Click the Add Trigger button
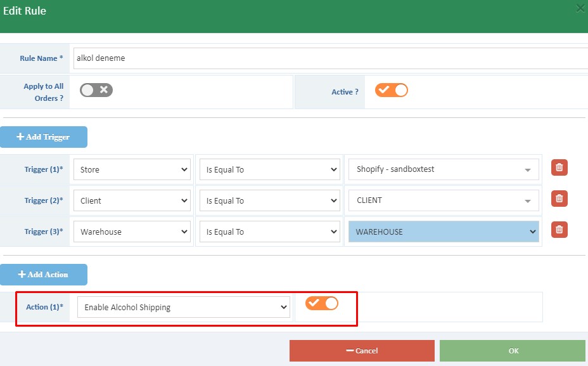 point(44,137)
